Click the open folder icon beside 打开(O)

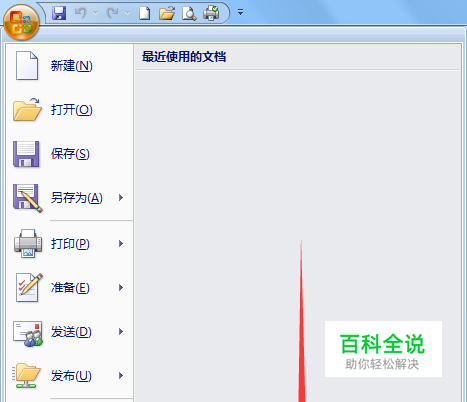tap(27, 109)
